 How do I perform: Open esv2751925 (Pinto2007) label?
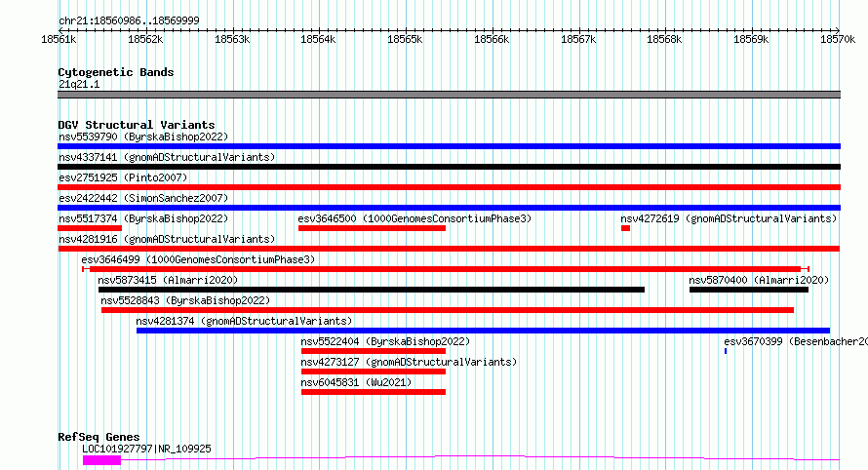click(123, 177)
